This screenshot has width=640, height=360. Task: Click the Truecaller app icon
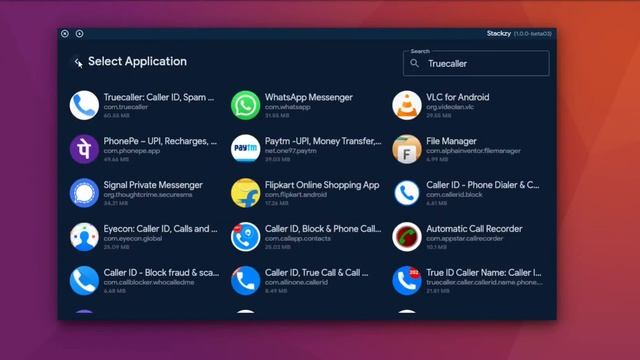point(84,105)
